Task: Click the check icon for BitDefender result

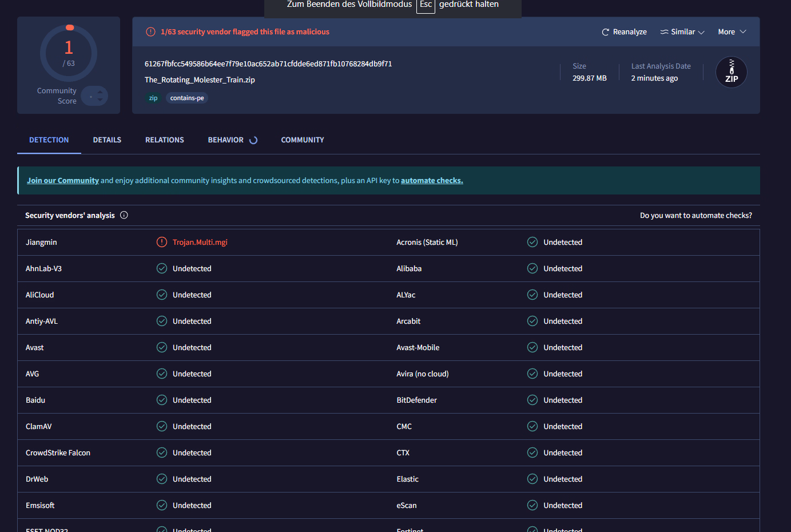Action: click(x=532, y=400)
